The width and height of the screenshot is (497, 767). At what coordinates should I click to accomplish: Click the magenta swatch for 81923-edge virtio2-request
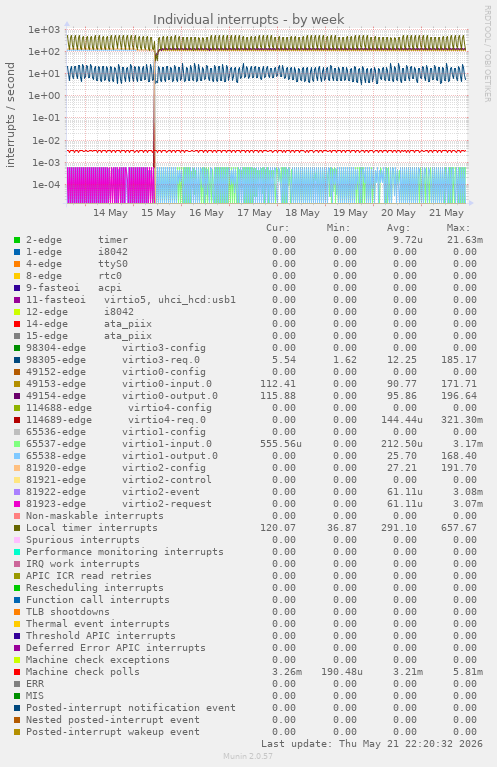point(17,503)
